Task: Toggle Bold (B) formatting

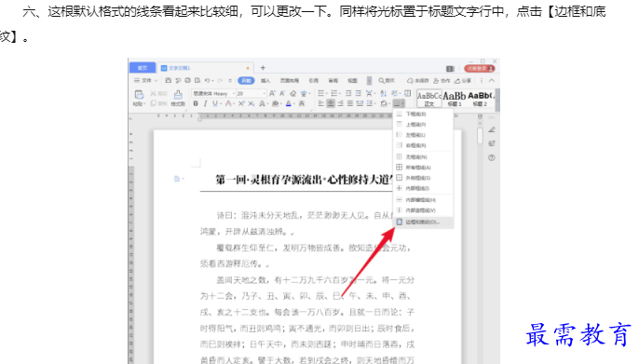Action: point(196,104)
